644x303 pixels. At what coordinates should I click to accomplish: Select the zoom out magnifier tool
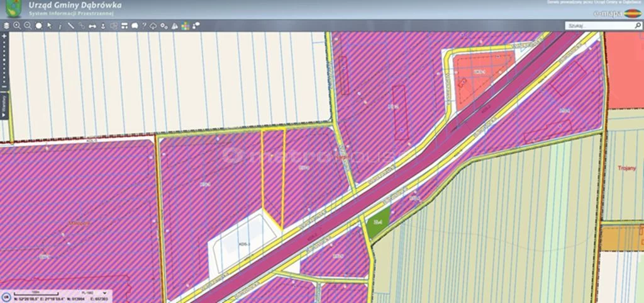(x=28, y=25)
